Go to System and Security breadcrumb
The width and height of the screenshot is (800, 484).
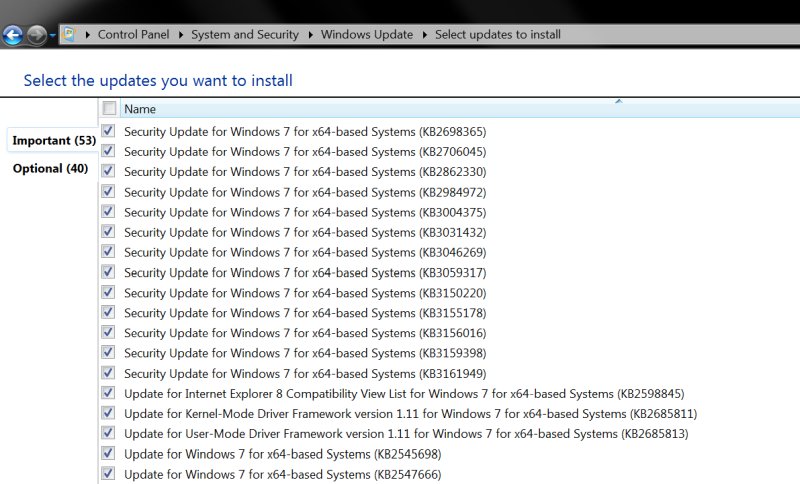click(x=245, y=35)
